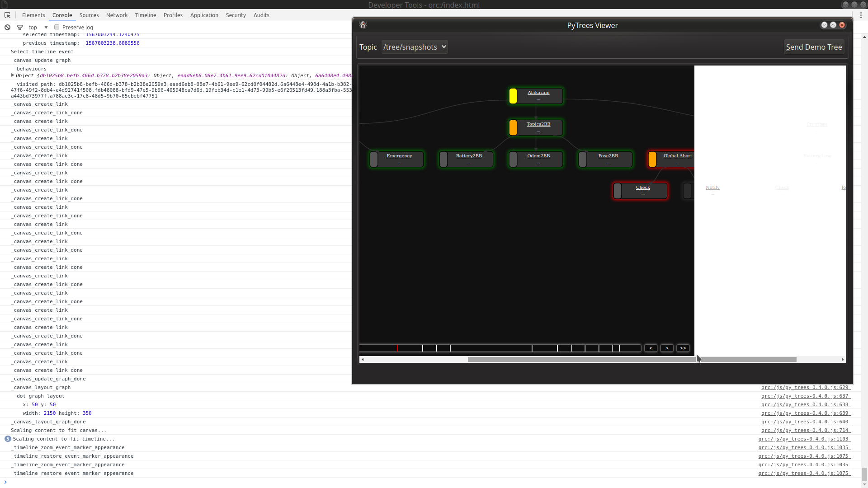Viewport: 868px width, 488px height.
Task: Step back a snapshot with the < button
Action: coord(651,348)
